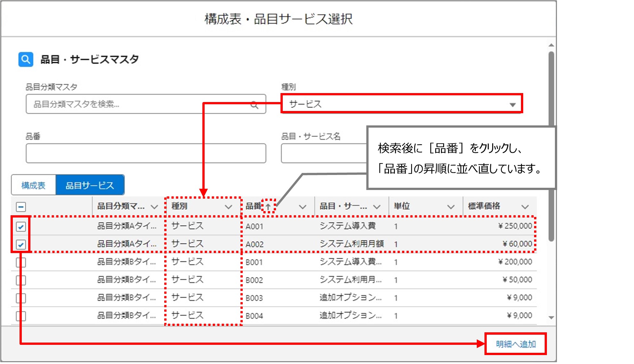Screen dimensions: 634x364
Task: Click the A001 品番 cell
Action: click(255, 226)
